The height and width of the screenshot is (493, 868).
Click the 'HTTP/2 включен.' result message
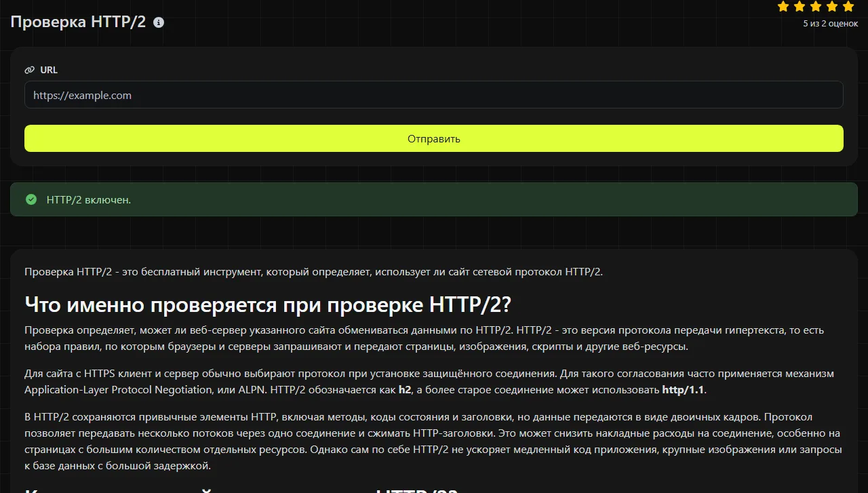point(88,200)
